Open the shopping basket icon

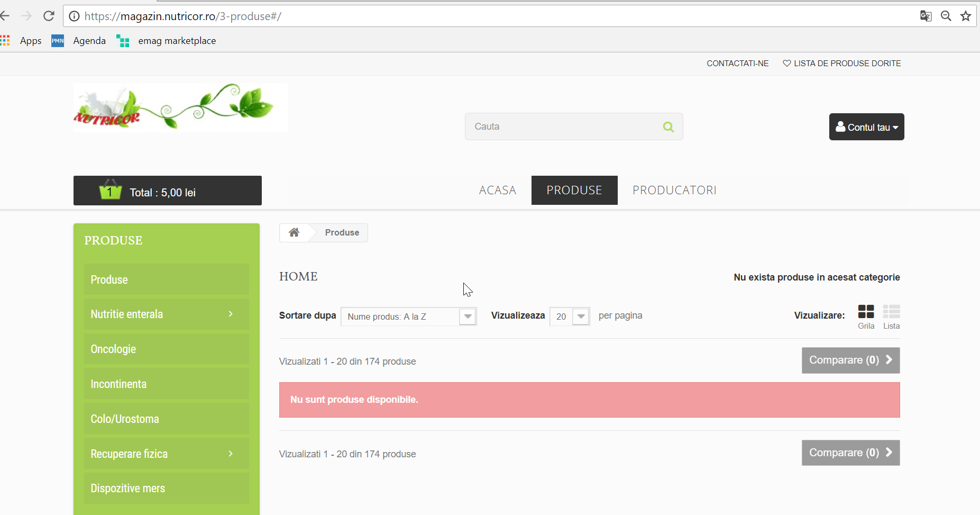(110, 189)
